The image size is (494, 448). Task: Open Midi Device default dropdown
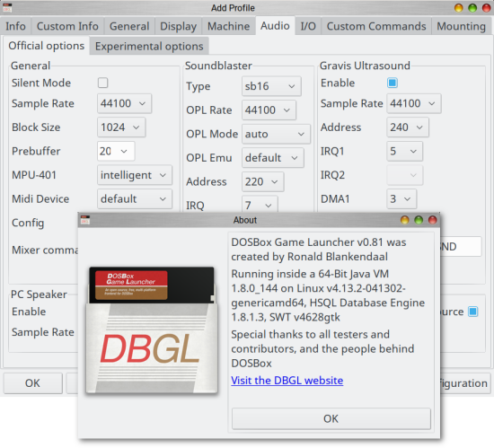tap(135, 199)
